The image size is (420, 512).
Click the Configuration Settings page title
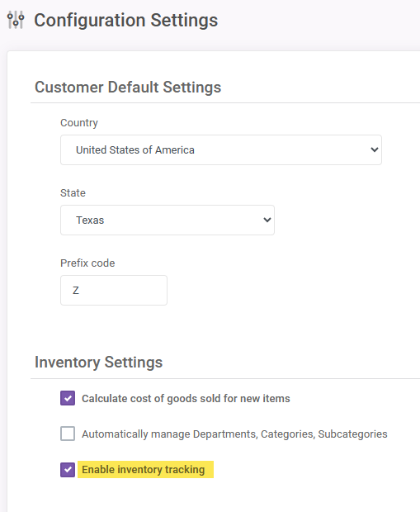coord(126,21)
